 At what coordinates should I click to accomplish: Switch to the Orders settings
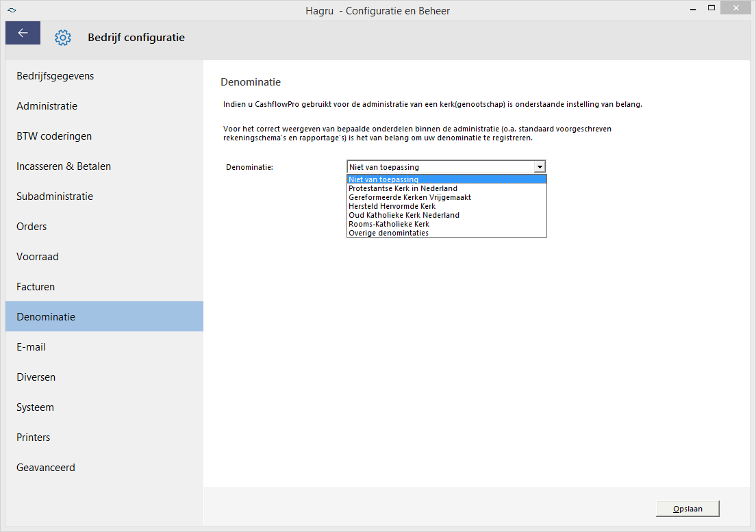point(104,227)
